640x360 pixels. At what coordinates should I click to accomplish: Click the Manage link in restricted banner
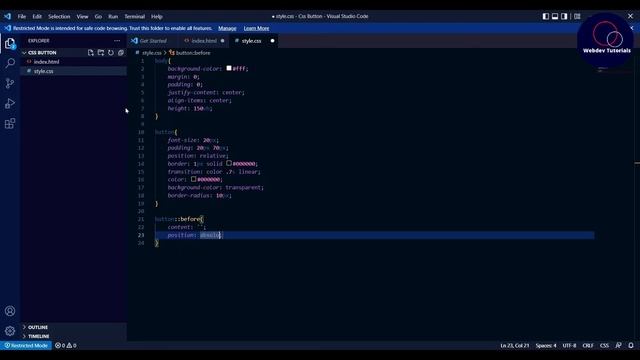point(227,28)
